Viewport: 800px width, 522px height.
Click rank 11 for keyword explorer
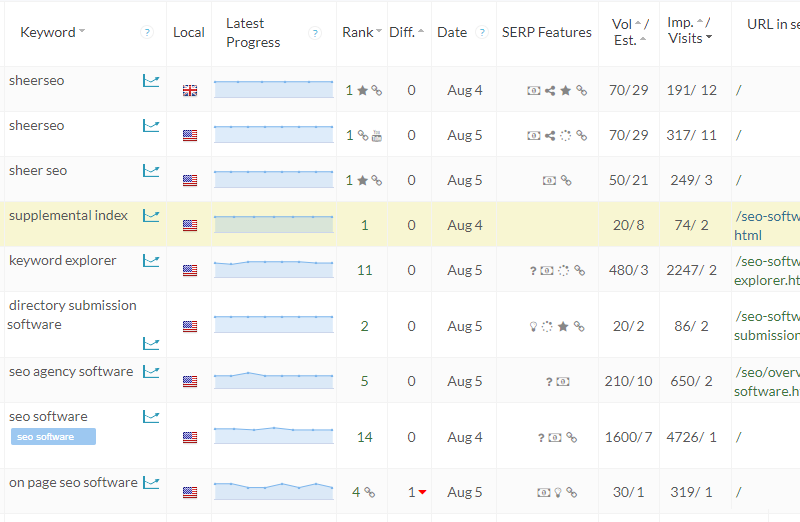tap(364, 270)
